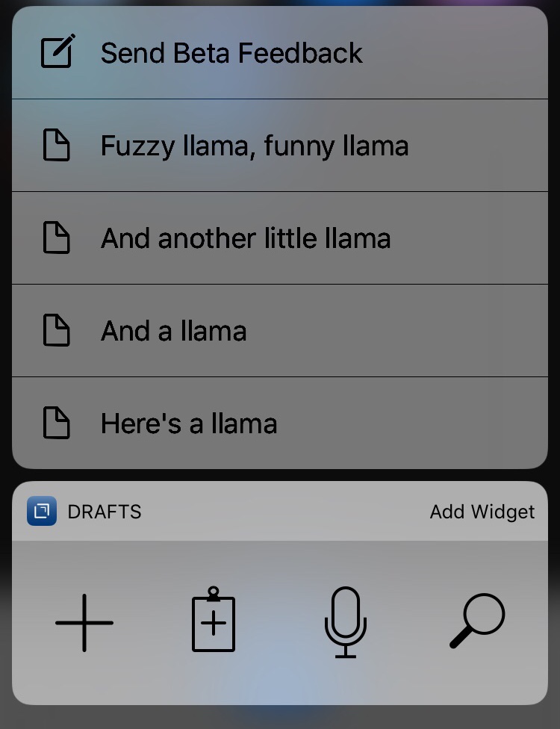Tap document icon beside And another little llama

(57, 238)
